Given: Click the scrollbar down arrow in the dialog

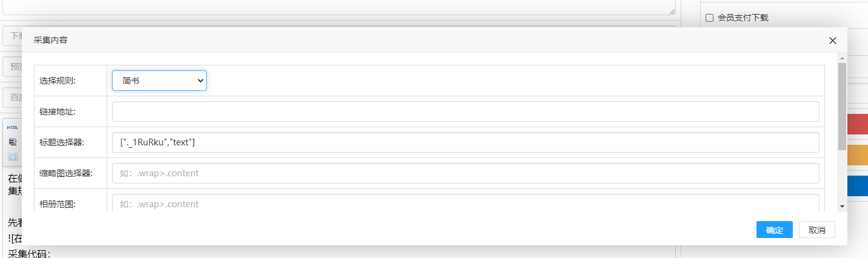Looking at the screenshot, I should tap(842, 207).
